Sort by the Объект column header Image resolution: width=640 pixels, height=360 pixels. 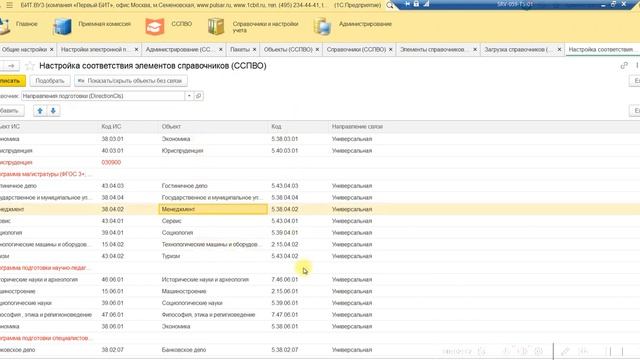pyautogui.click(x=171, y=127)
